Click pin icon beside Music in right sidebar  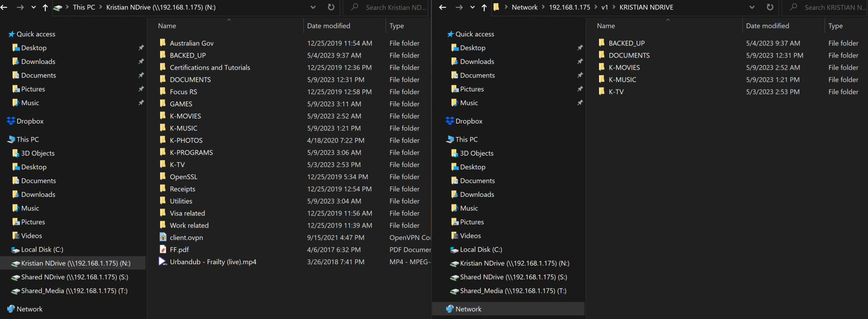[x=580, y=103]
